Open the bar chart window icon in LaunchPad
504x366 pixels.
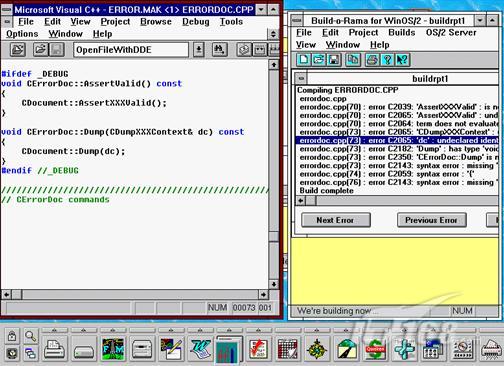pos(229,349)
